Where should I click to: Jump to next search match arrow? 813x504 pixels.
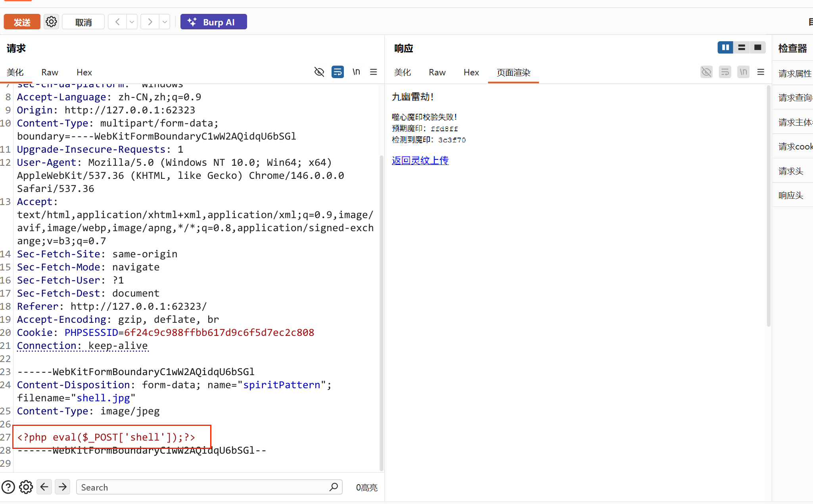63,487
